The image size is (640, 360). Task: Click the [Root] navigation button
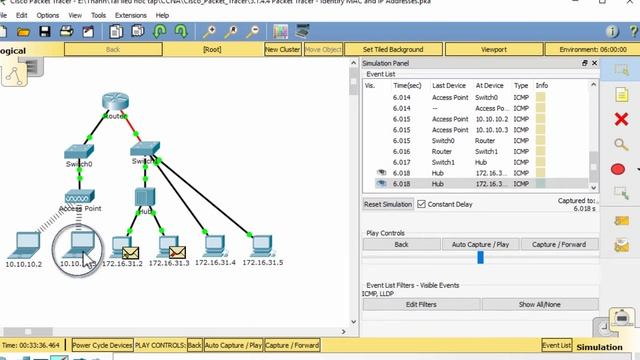tap(212, 49)
